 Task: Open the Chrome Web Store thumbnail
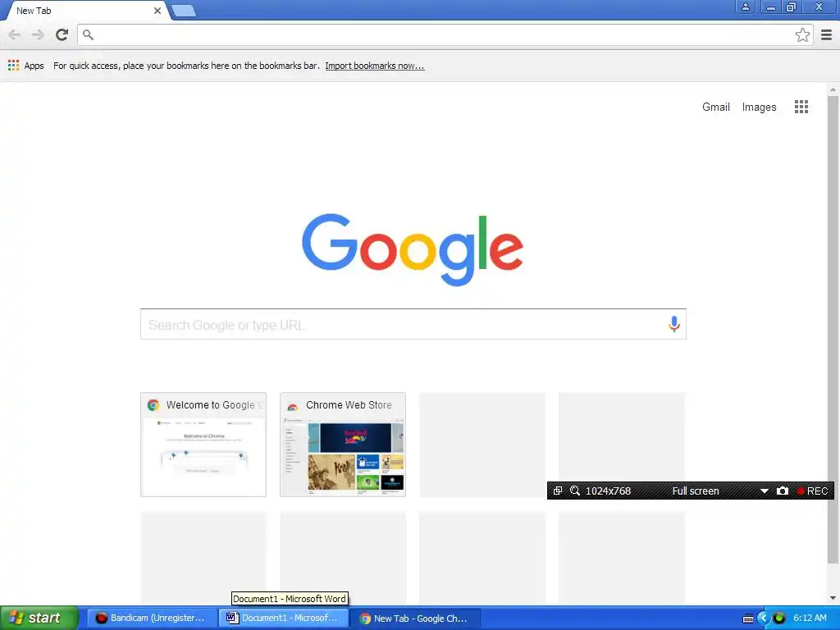click(x=343, y=444)
